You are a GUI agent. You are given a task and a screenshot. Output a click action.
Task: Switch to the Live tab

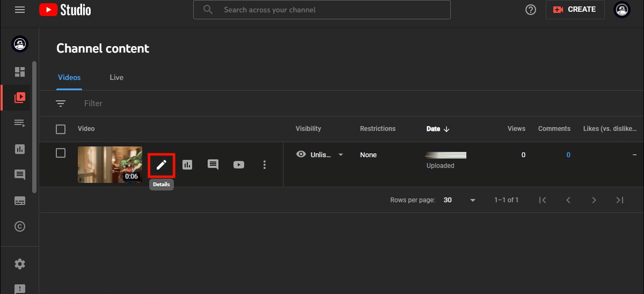[116, 77]
